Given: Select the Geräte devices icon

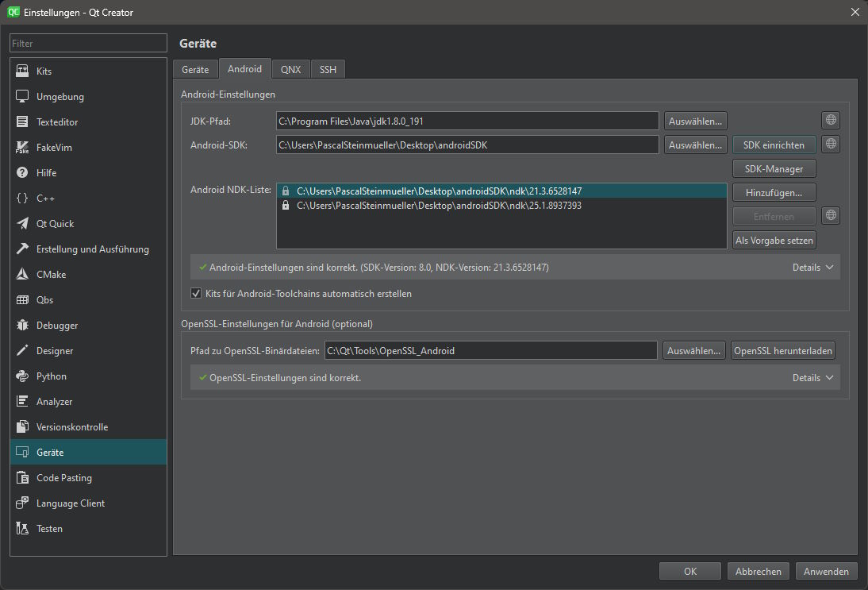Looking at the screenshot, I should pos(22,452).
